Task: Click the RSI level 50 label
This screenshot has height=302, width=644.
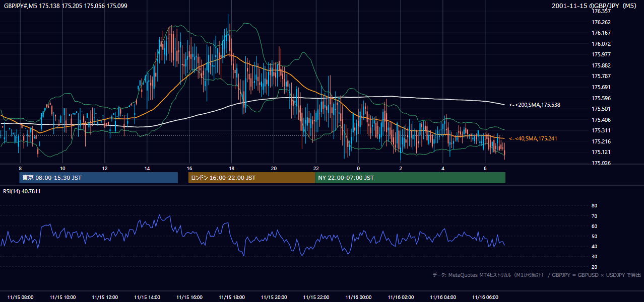Action: click(594, 236)
